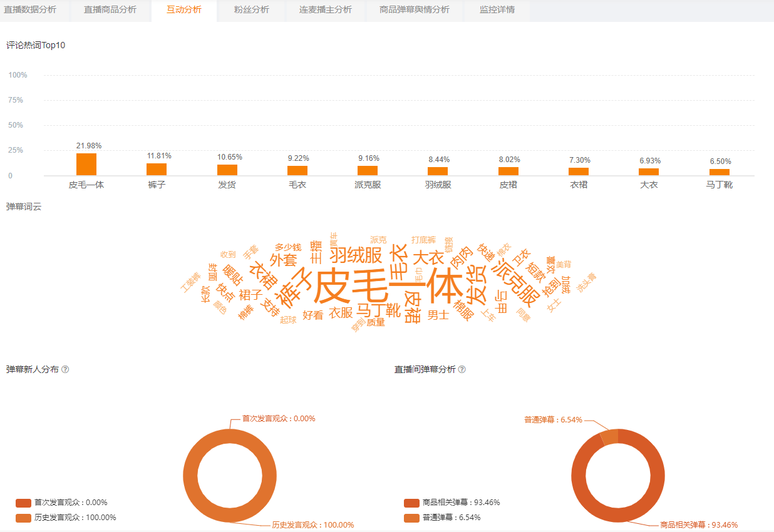The height and width of the screenshot is (532, 774).
Task: Open the 粉丝分析 tab
Action: pyautogui.click(x=252, y=10)
